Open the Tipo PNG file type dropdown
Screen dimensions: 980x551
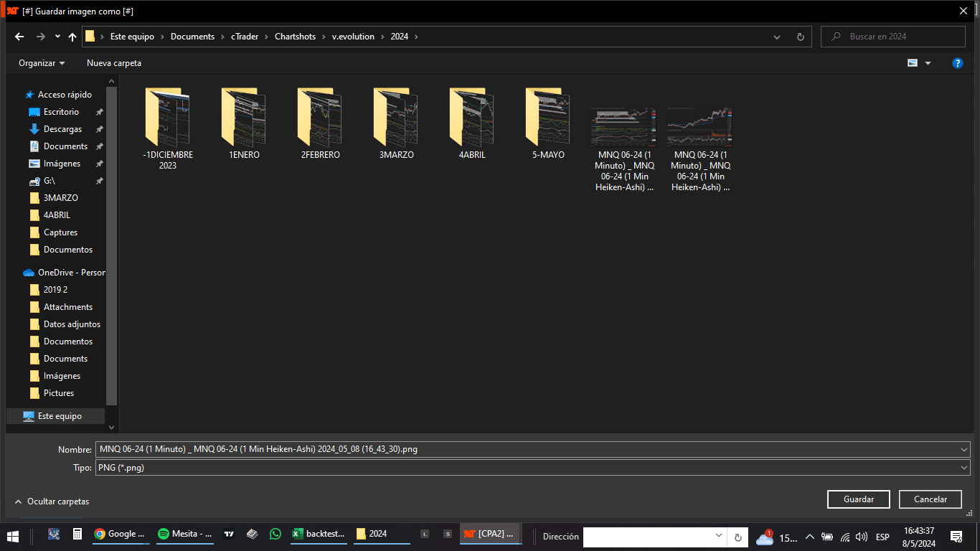tap(532, 467)
